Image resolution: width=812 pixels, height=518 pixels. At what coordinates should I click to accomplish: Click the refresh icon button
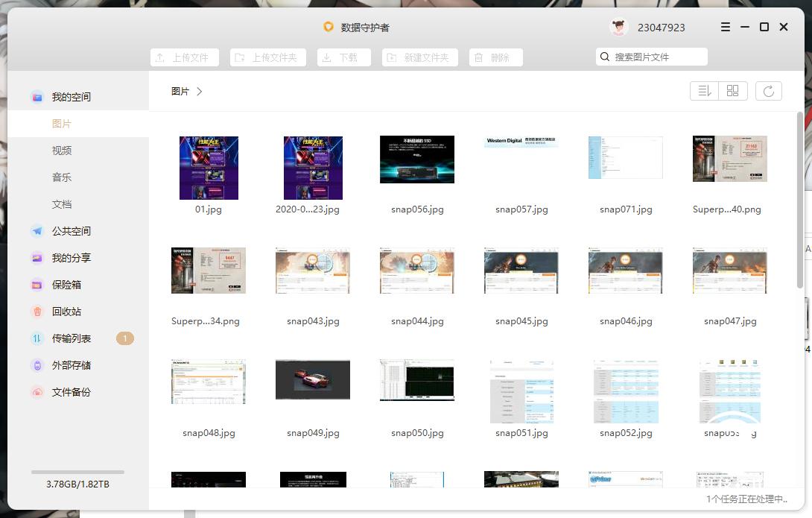coord(769,91)
